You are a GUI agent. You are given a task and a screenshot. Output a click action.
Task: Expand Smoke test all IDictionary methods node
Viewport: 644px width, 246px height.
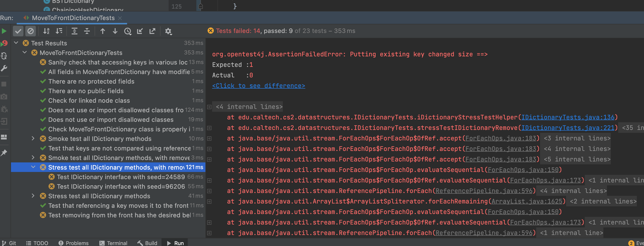(33, 139)
